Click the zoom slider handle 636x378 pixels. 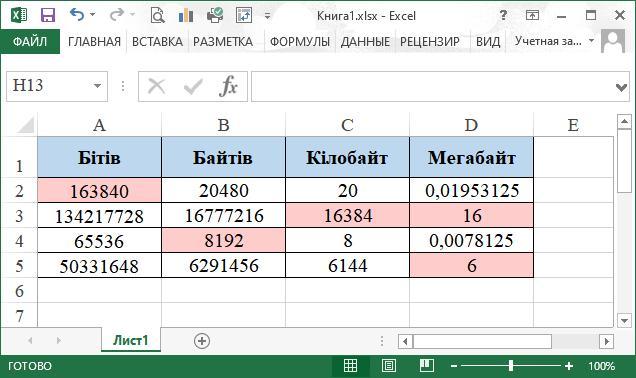click(x=511, y=366)
